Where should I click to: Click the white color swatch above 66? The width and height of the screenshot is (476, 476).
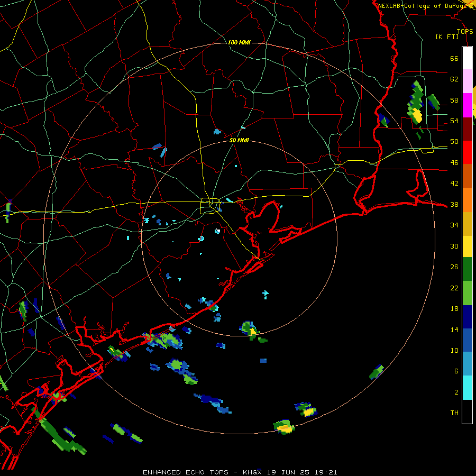click(x=467, y=58)
